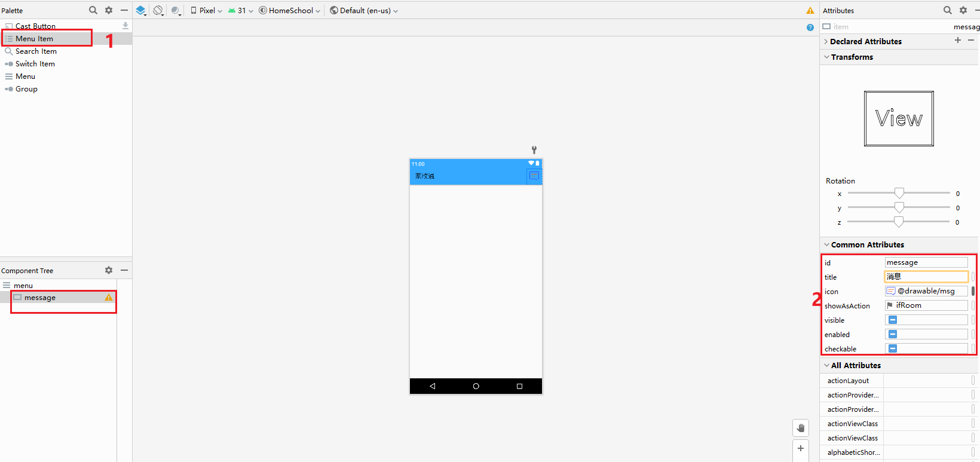Collapse the Transforms section
Image resolution: width=980 pixels, height=462 pixels.
tap(826, 57)
